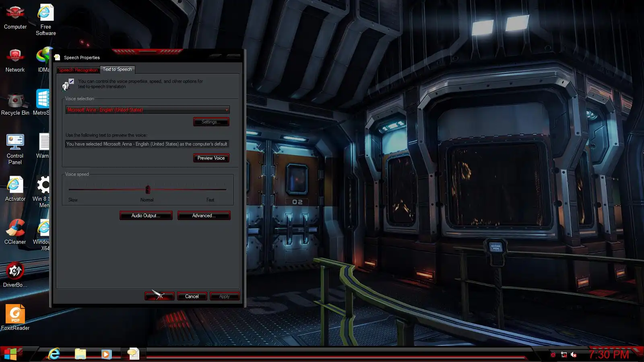Click the red tray notification icon
This screenshot has width=644, height=362.
coord(553,355)
